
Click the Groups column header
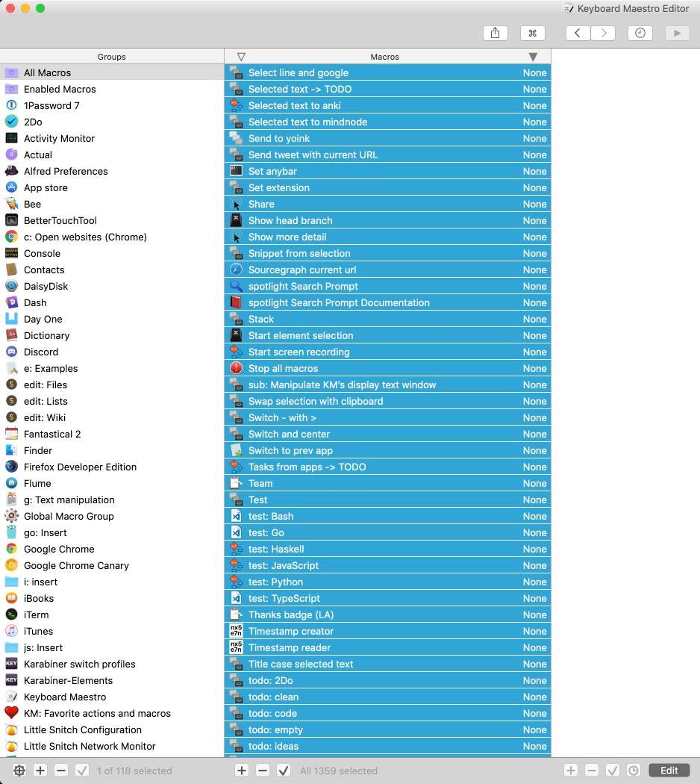(x=112, y=57)
